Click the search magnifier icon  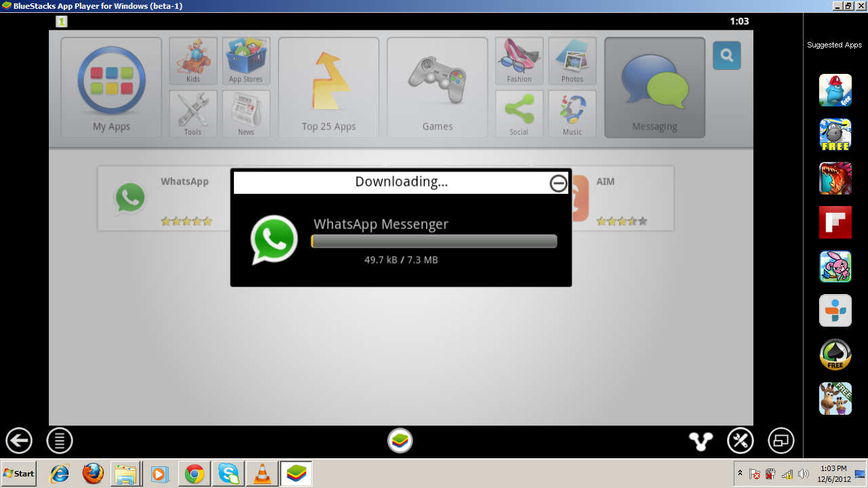coord(726,56)
